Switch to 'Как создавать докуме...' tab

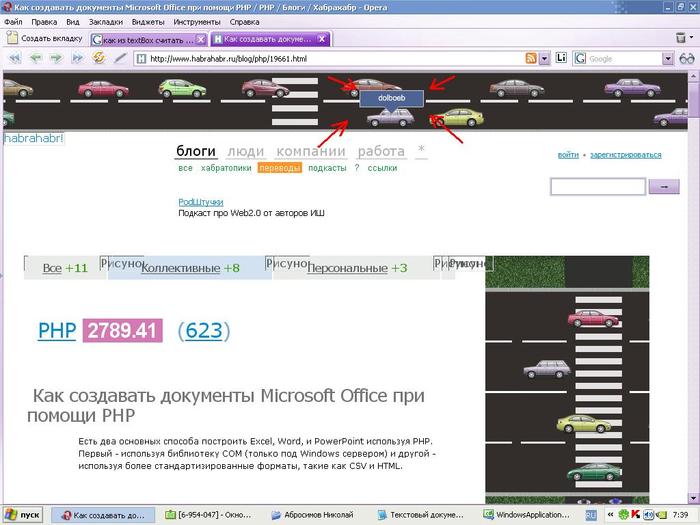(270, 39)
